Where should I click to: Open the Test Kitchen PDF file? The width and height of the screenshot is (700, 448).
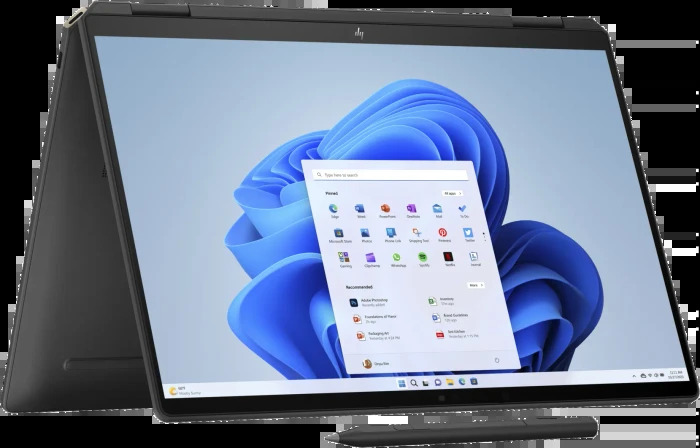pyautogui.click(x=457, y=334)
